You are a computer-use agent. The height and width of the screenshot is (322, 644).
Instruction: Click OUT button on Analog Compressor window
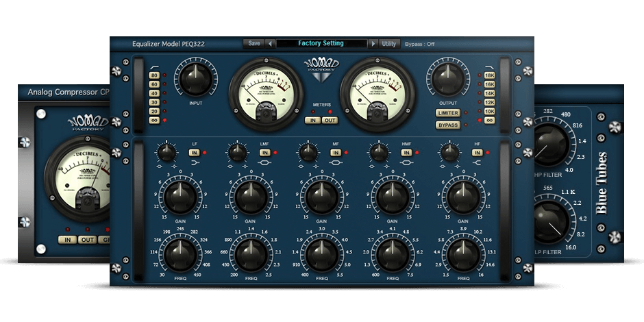click(87, 240)
